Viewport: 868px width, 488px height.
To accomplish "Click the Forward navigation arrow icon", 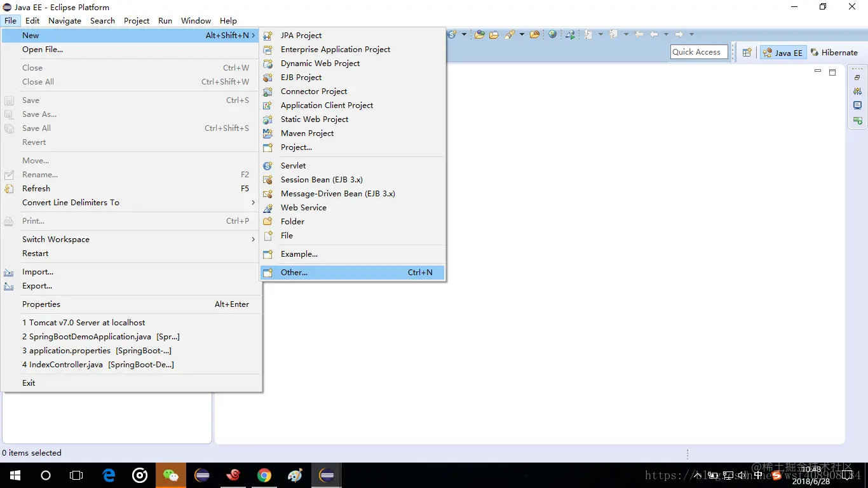I will (679, 34).
